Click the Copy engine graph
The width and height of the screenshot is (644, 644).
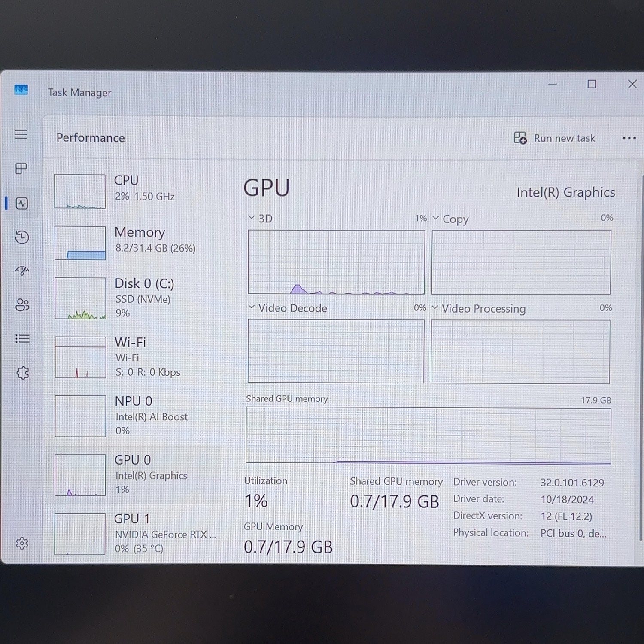[x=521, y=262]
